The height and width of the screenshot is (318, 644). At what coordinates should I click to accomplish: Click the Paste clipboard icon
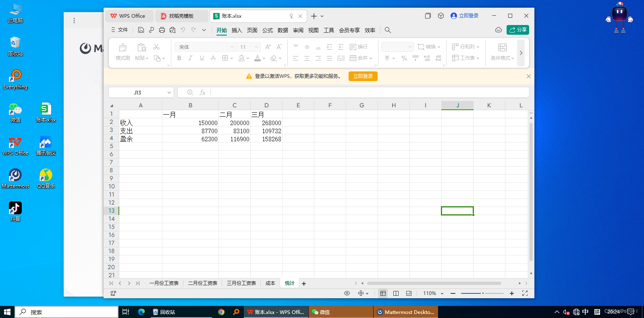point(141,48)
